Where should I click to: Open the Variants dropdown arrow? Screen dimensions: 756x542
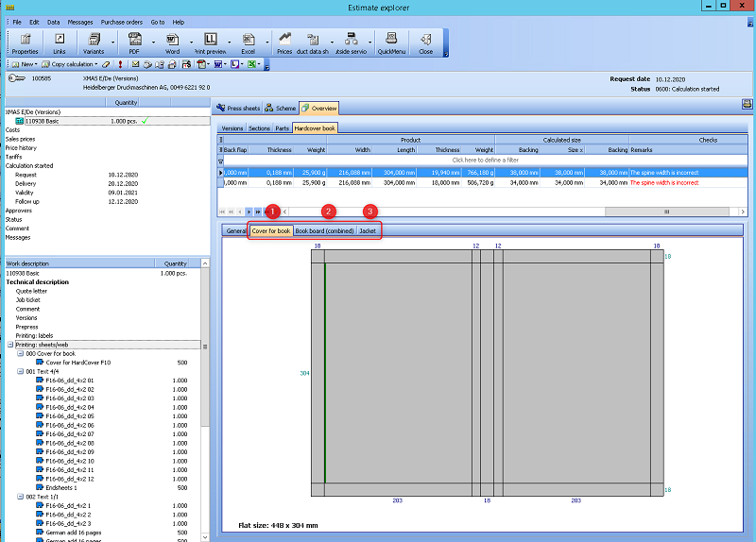tap(112, 42)
